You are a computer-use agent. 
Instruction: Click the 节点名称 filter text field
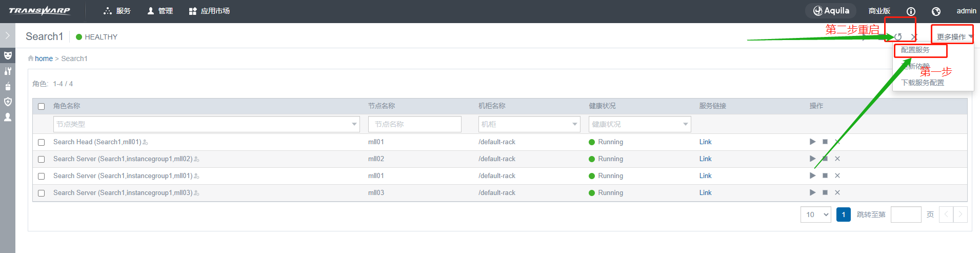(414, 124)
